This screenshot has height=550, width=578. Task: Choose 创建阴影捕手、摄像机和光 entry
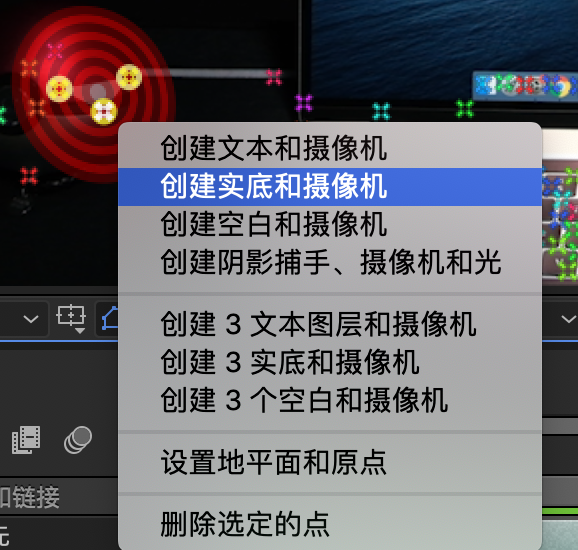click(x=330, y=262)
